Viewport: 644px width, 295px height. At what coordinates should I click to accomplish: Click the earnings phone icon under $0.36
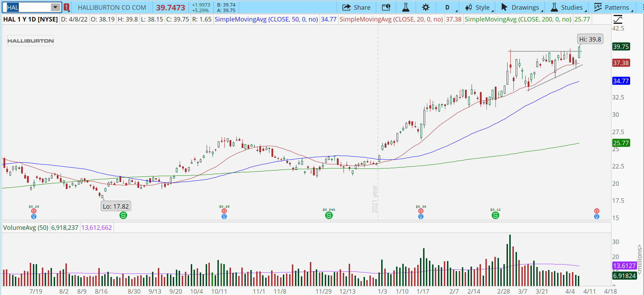point(421,211)
